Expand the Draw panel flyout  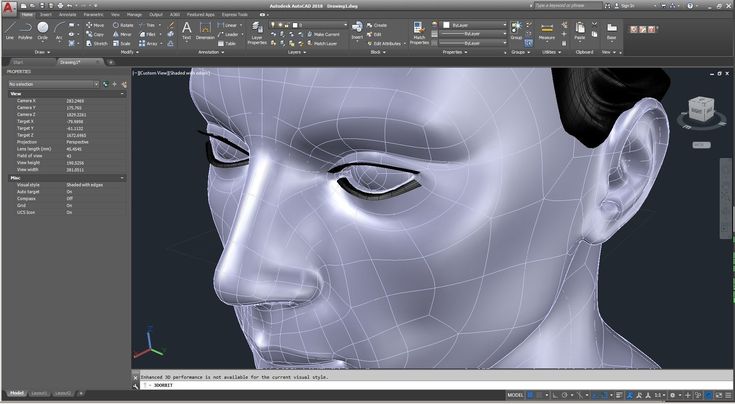(x=42, y=52)
